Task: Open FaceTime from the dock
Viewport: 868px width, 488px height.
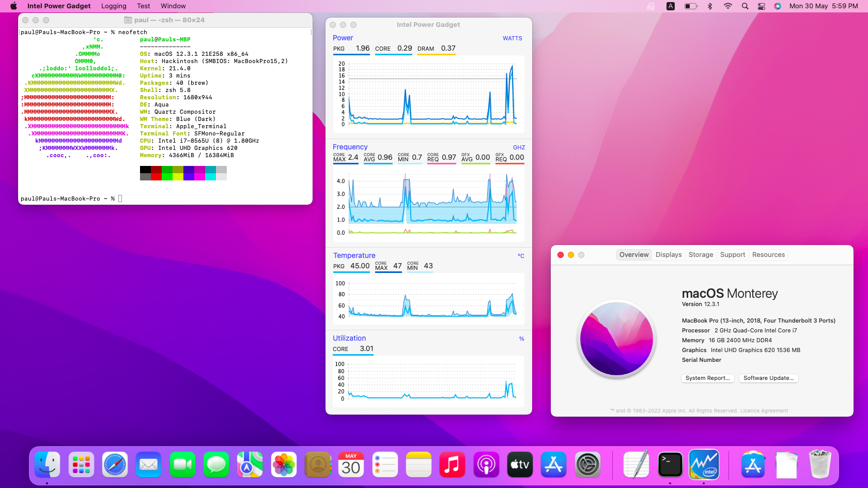Action: point(182,464)
